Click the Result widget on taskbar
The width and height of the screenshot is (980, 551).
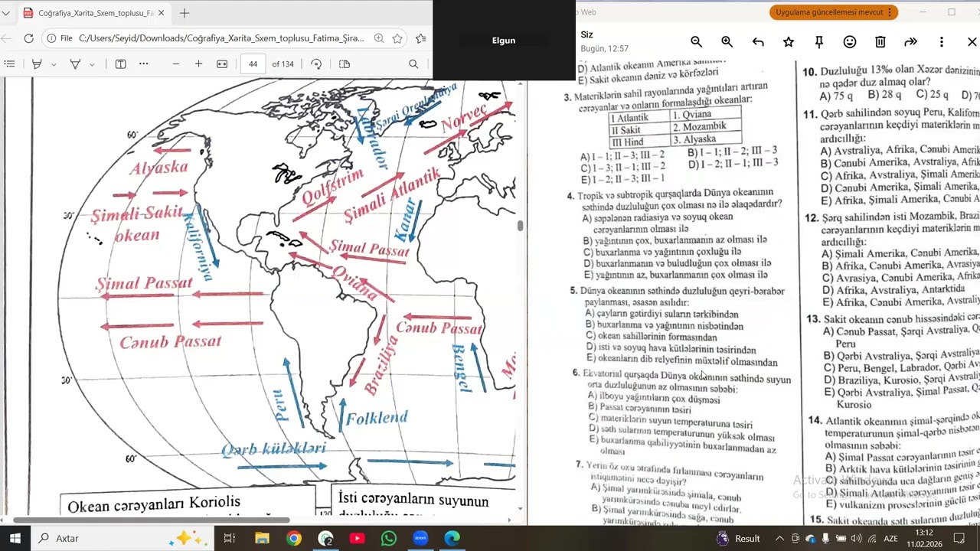[x=737, y=538]
